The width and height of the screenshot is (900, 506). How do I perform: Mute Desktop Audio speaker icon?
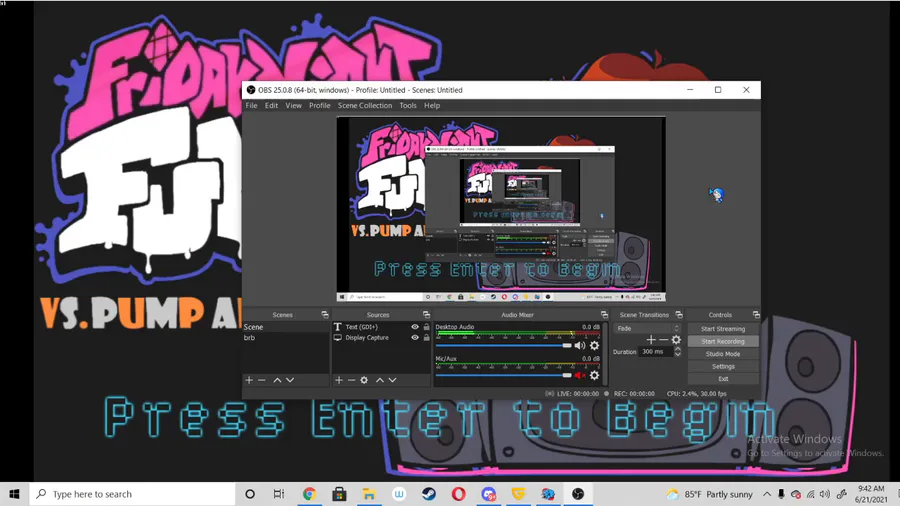pos(580,345)
